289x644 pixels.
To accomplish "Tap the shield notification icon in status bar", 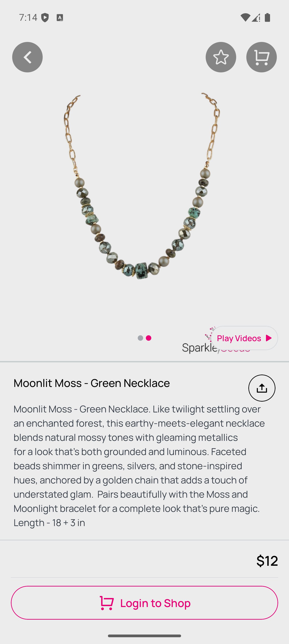I will pos(45,18).
